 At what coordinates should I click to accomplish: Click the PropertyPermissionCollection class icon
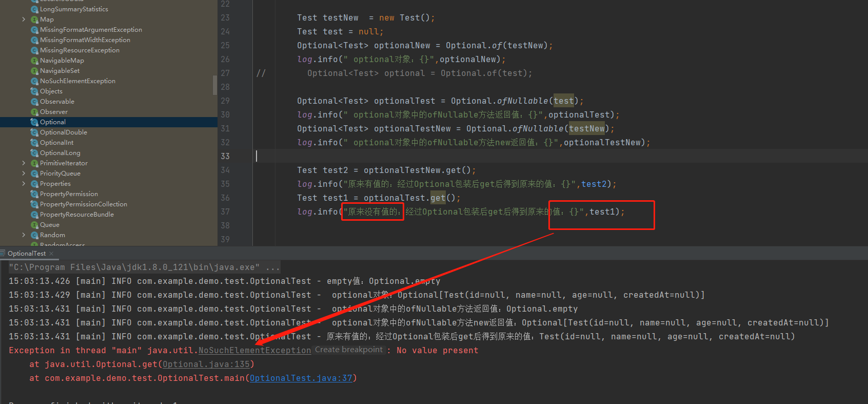[35, 204]
